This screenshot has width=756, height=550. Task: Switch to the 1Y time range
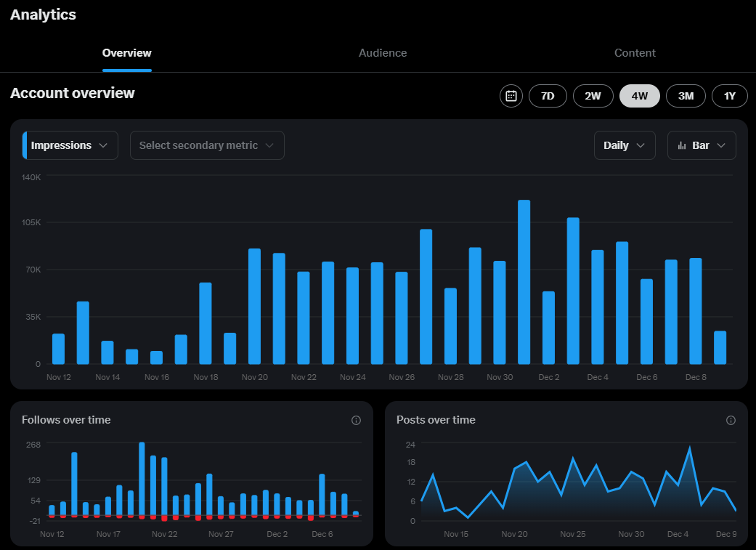(x=729, y=96)
